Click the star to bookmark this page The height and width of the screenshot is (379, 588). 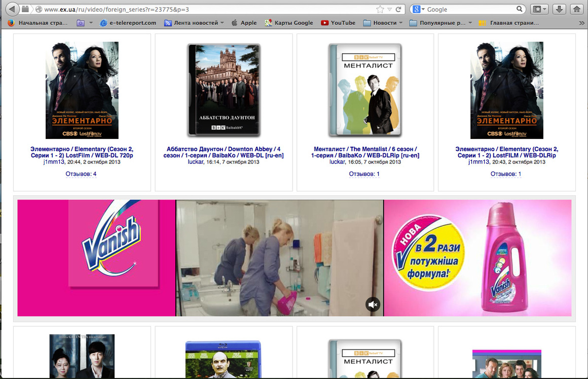(380, 9)
